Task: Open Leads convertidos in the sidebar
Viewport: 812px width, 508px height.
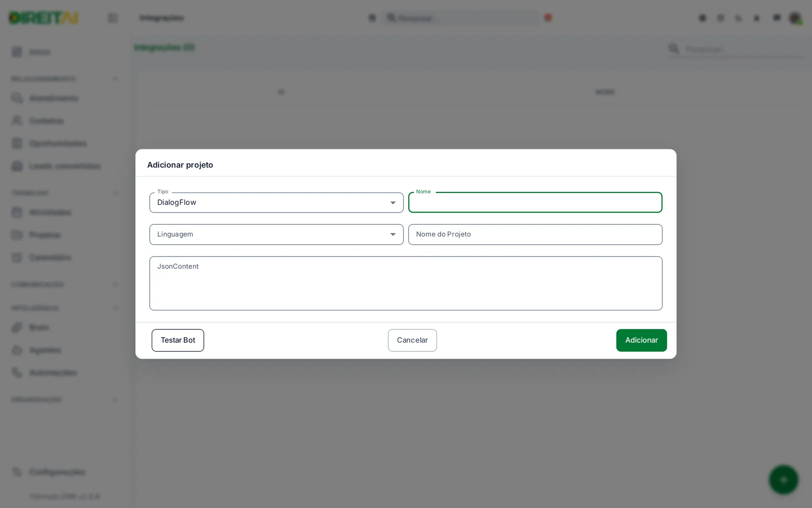Action: click(x=65, y=166)
